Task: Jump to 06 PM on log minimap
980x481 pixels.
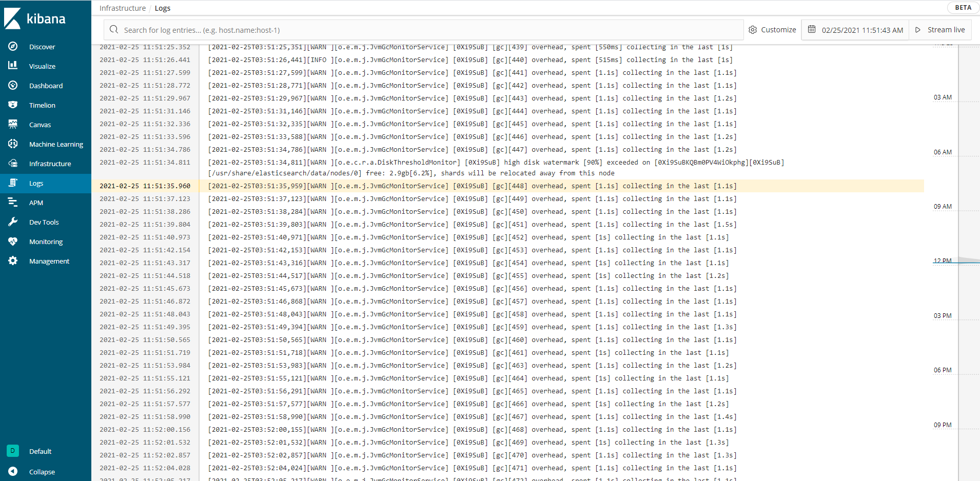Action: click(x=943, y=370)
